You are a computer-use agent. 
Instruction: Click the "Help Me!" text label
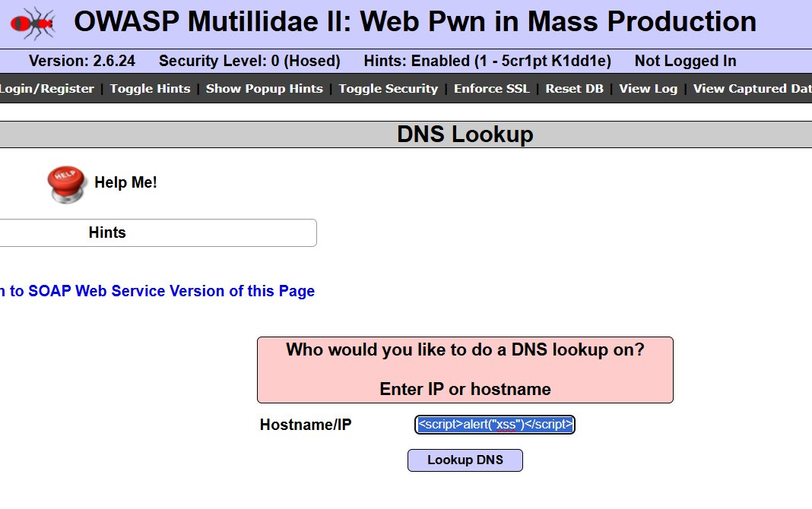(x=125, y=182)
